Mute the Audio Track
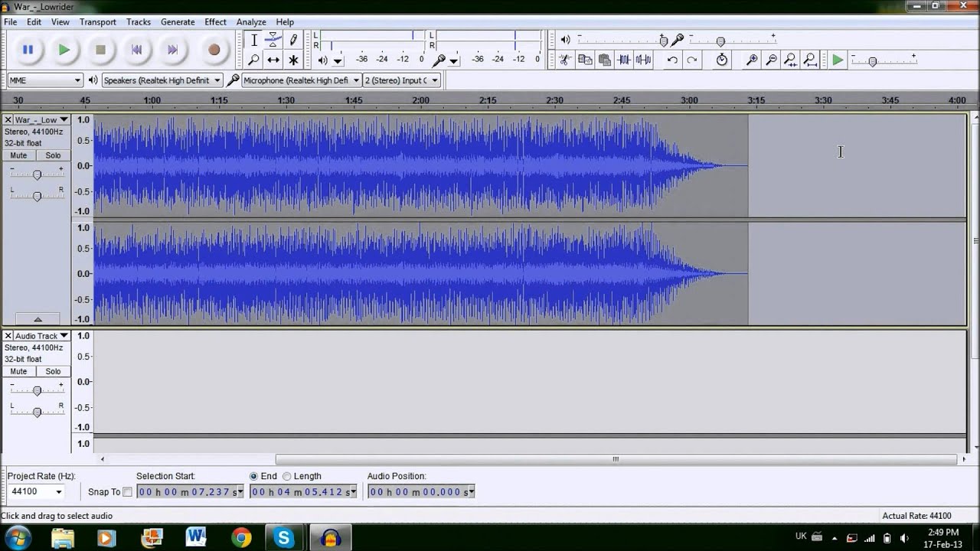The width and height of the screenshot is (980, 551). [x=18, y=371]
